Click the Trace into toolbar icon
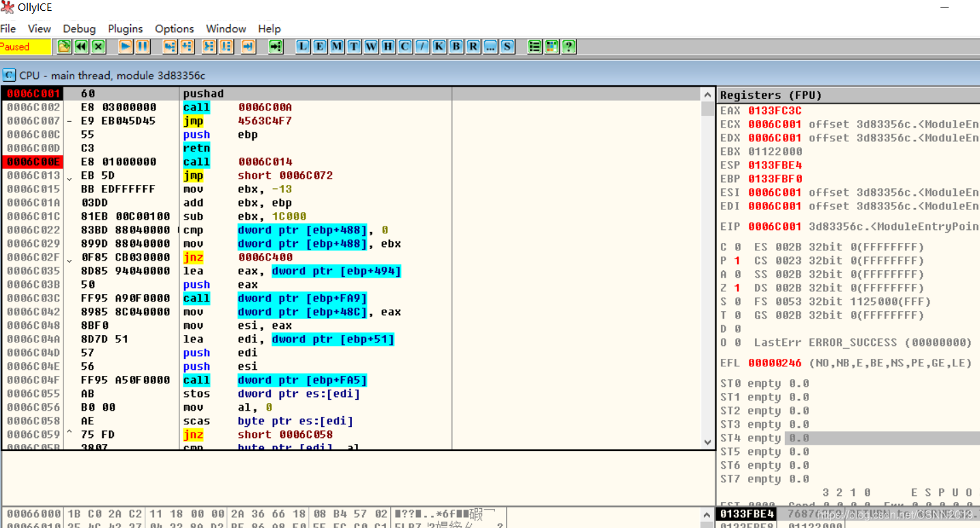The image size is (980, 528). click(x=209, y=46)
